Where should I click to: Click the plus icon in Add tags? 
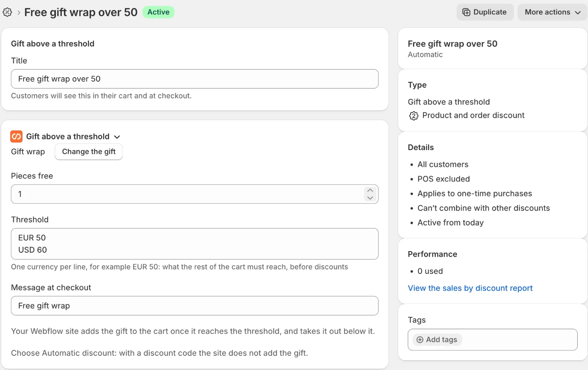pyautogui.click(x=420, y=340)
